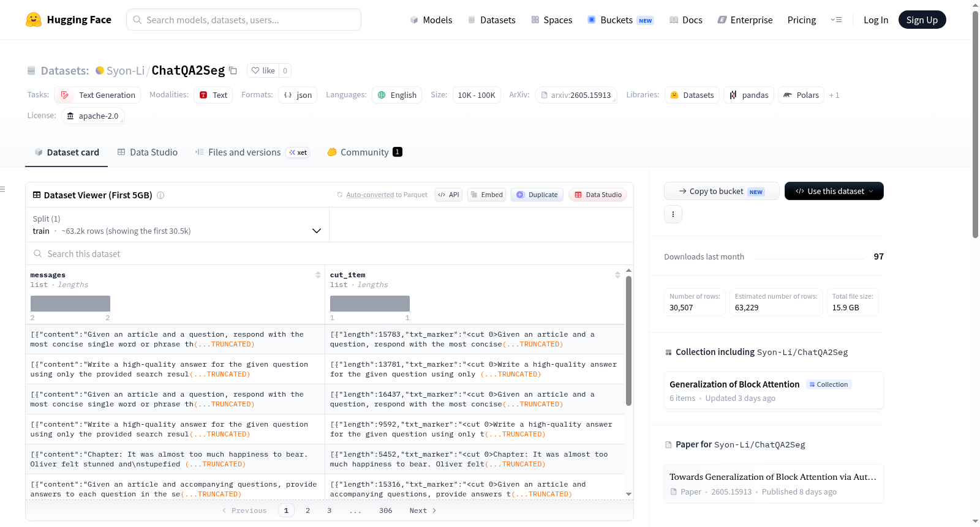Viewport: 980px width, 527px height.
Task: Go to Spaces in navigation
Action: (x=551, y=20)
